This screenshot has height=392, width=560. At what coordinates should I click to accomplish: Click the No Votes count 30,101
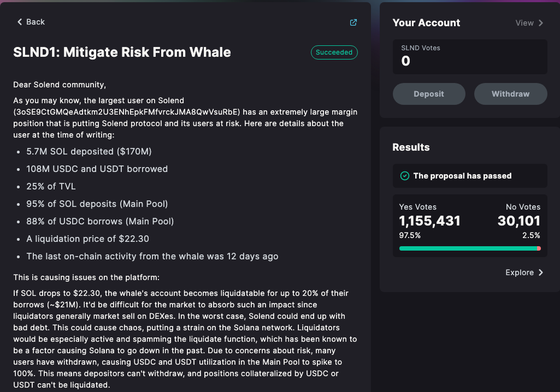tap(518, 221)
